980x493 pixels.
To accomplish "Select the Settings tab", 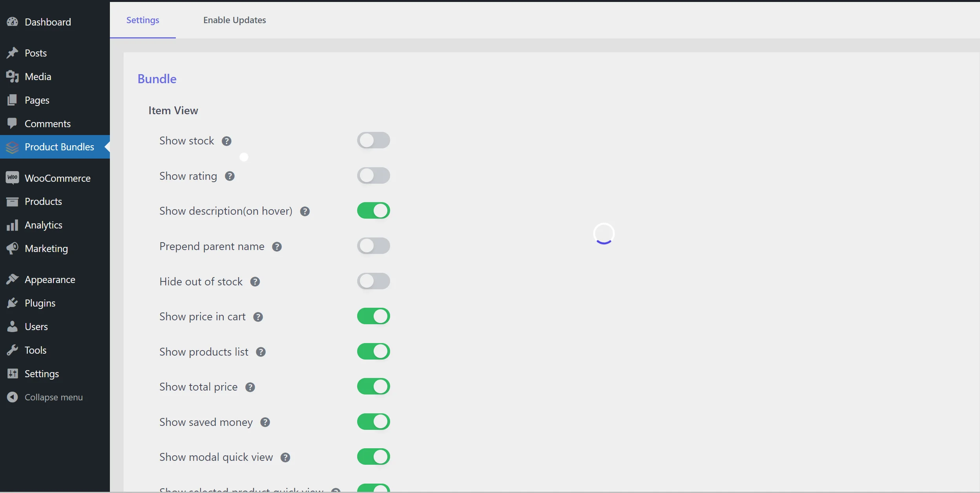I will [142, 20].
